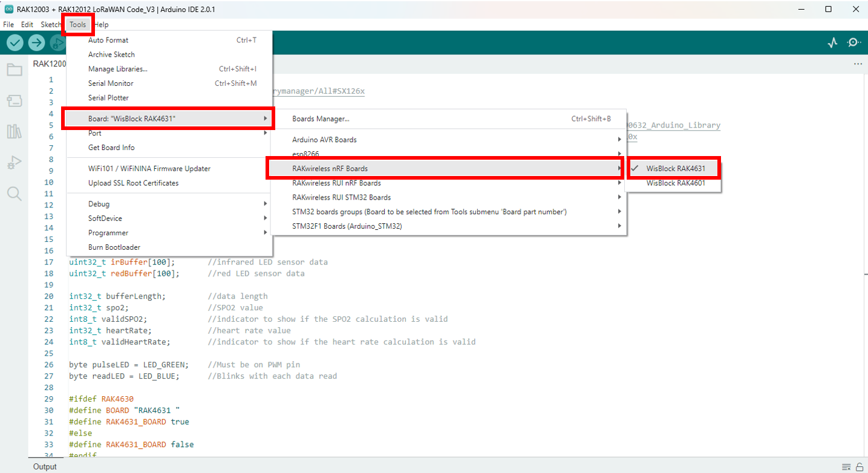The height and width of the screenshot is (473, 868).
Task: Expand the Board "WisBlock RAK4631" submenu
Action: coord(169,119)
